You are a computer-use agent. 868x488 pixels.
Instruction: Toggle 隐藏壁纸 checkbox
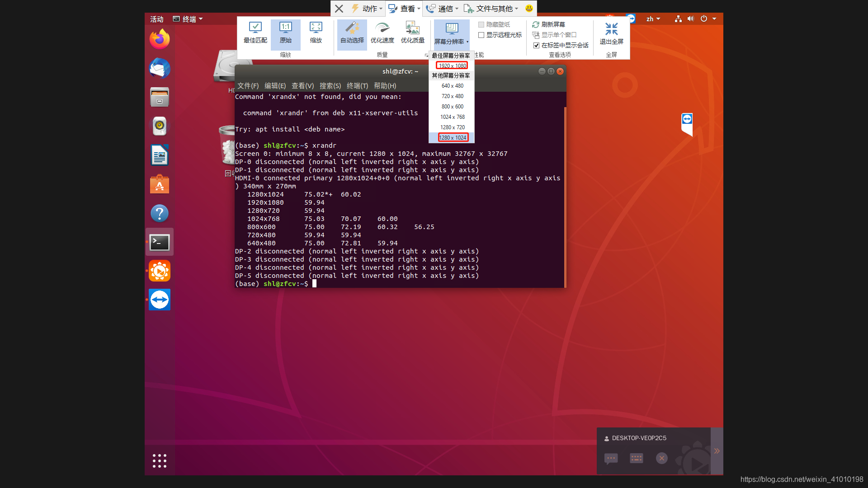click(481, 24)
